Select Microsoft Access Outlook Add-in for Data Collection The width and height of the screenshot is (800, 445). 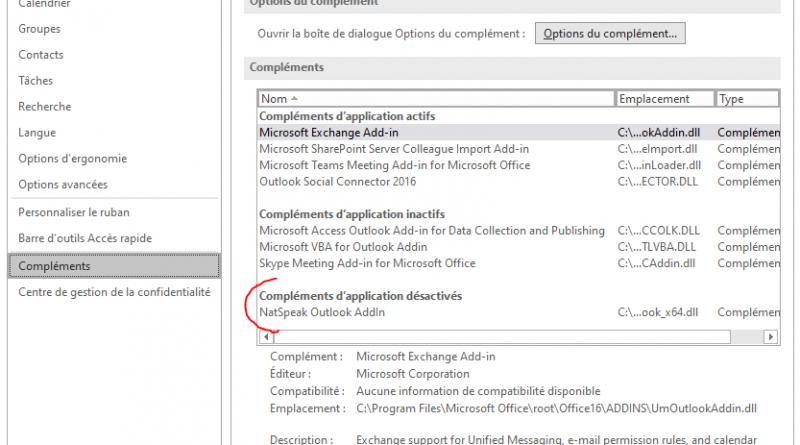click(519, 231)
